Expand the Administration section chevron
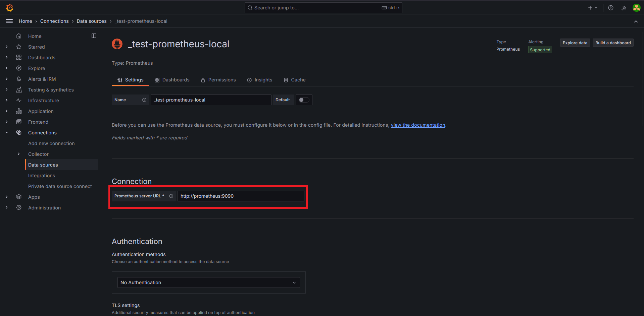644x316 pixels. click(x=7, y=208)
